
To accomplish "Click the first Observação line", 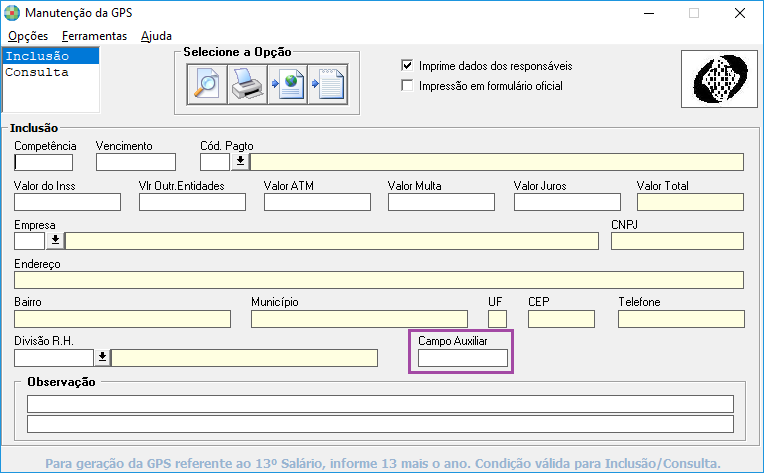I will (380, 404).
